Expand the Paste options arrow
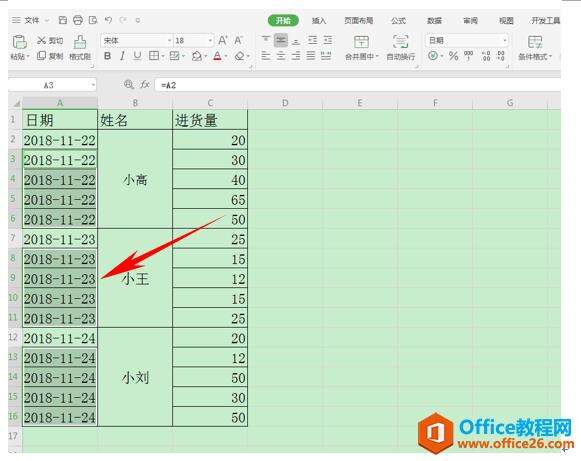This screenshot has height=461, width=581. click(x=28, y=57)
